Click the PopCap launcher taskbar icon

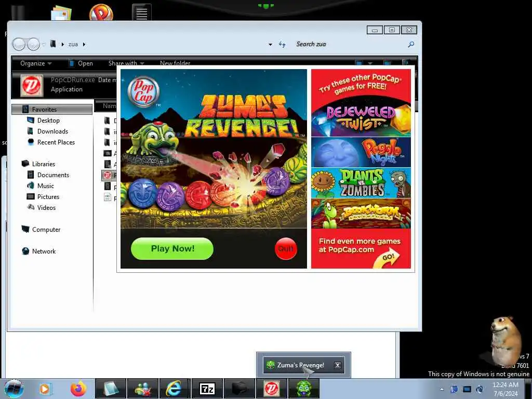click(x=271, y=389)
